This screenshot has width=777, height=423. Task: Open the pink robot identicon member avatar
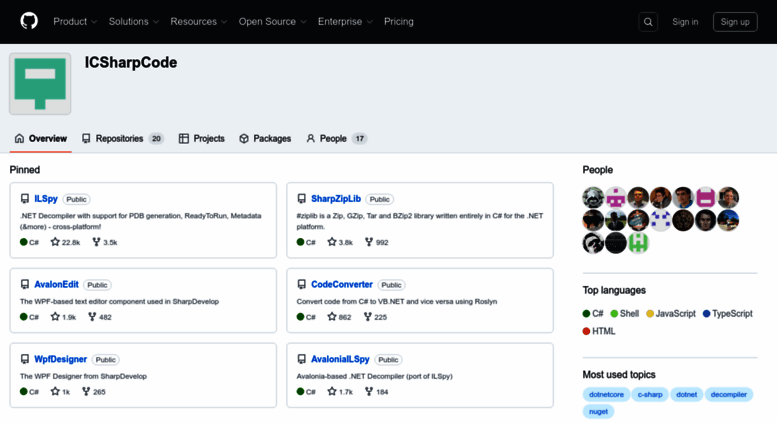(615, 198)
